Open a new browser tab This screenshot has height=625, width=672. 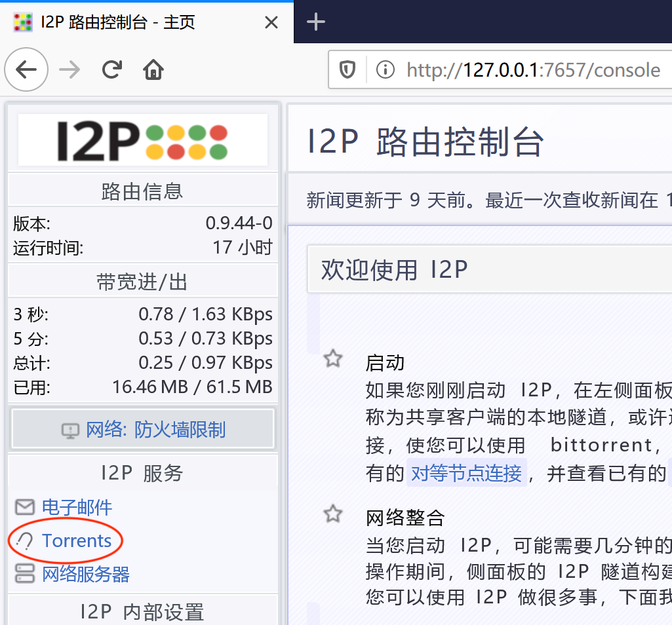(x=316, y=22)
